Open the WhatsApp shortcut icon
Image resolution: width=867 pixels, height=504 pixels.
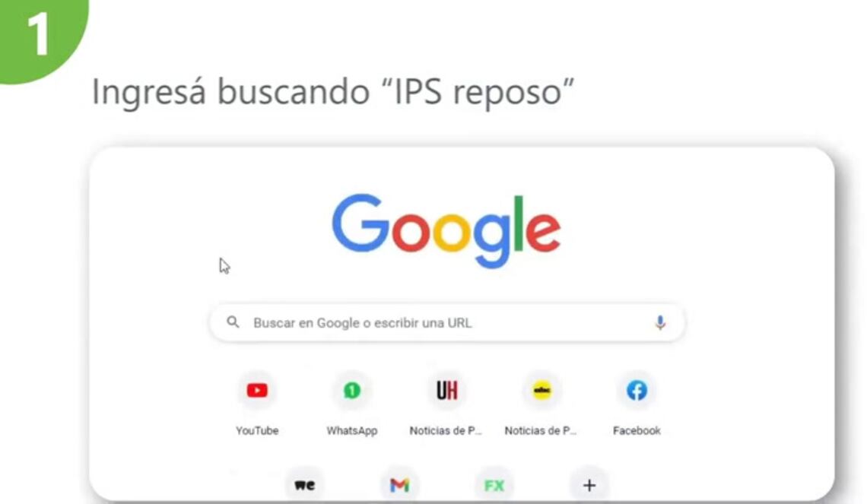[352, 391]
